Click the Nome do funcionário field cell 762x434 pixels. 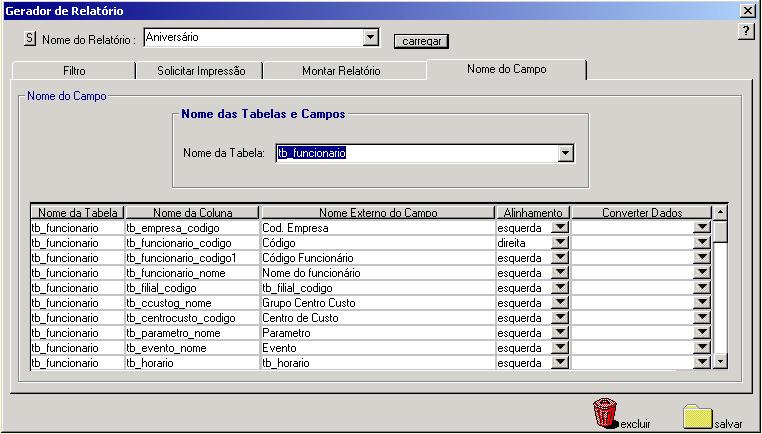click(378, 273)
